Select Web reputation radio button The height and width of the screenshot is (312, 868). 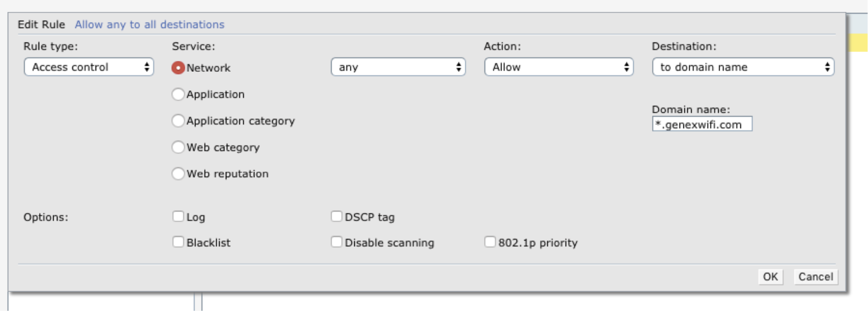(178, 174)
